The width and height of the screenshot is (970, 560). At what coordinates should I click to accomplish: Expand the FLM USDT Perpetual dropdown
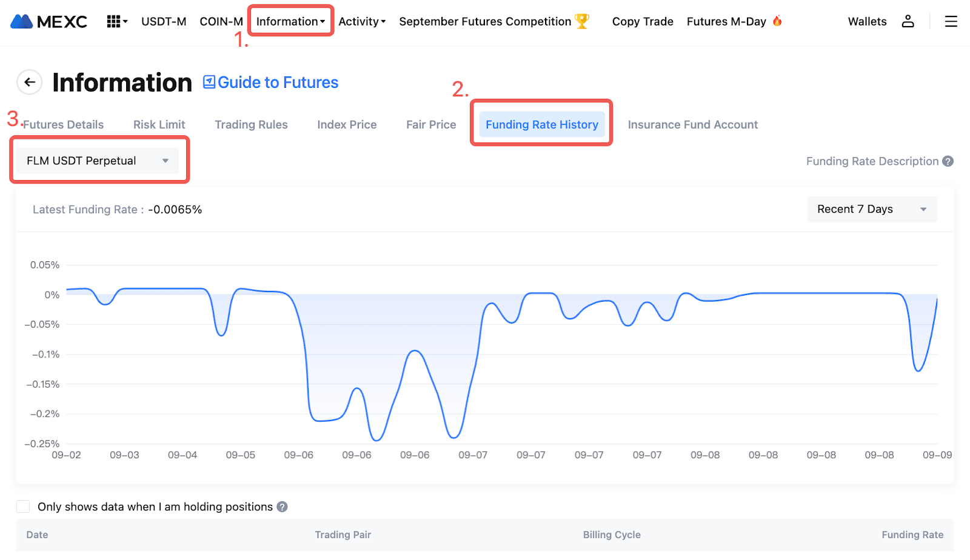[97, 161]
